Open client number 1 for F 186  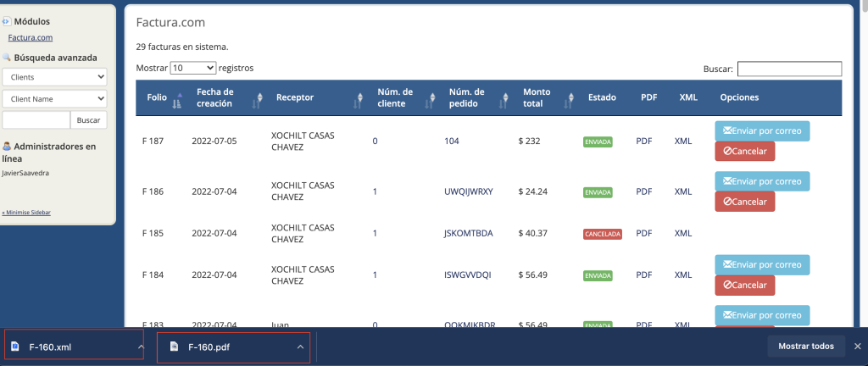coord(375,191)
